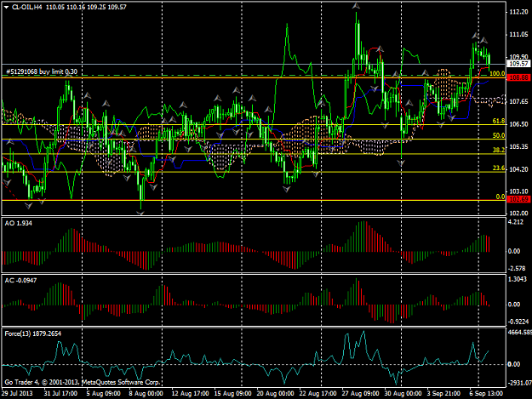Open the chart menu triangle beside CL-OIL,H4

(7, 7)
